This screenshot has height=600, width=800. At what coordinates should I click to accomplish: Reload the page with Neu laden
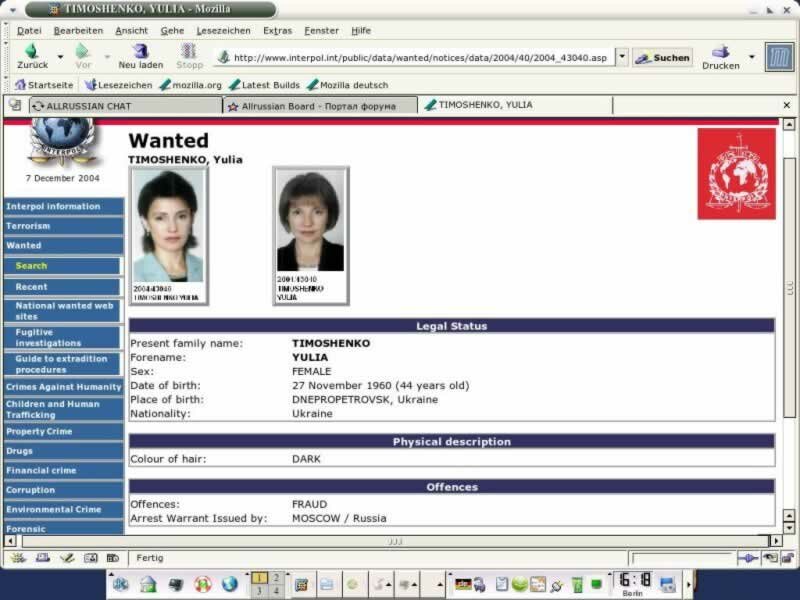(141, 56)
